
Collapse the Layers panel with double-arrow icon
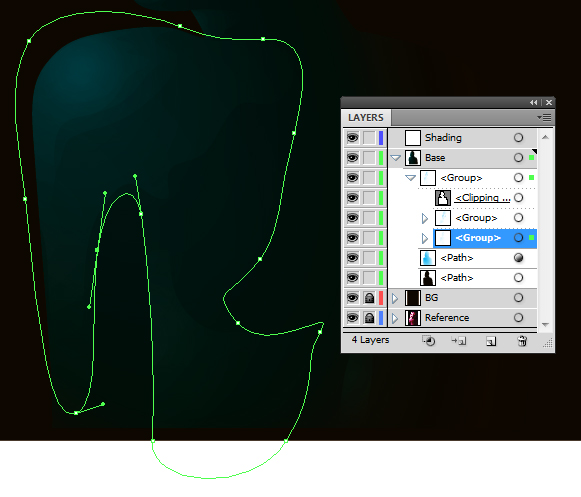pos(534,102)
